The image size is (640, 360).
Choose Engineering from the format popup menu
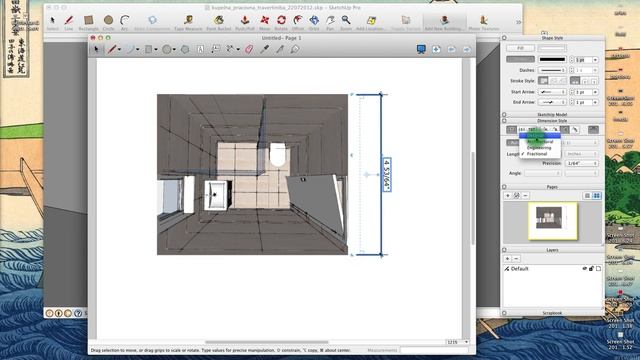click(x=539, y=148)
